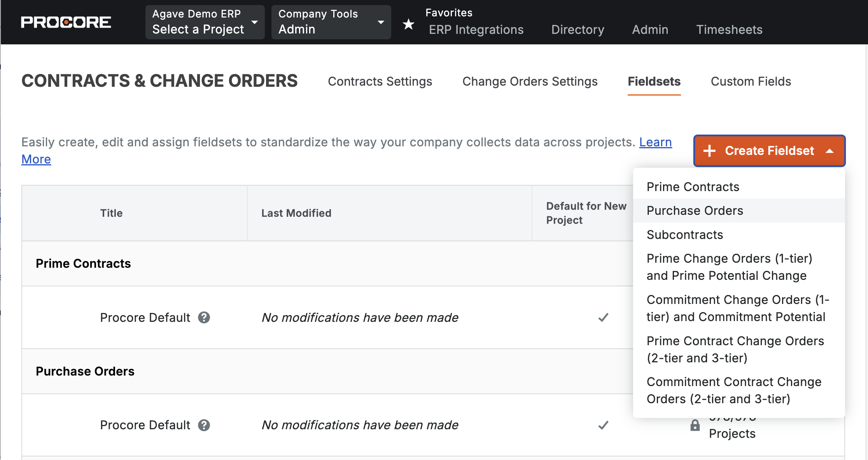Switch to Custom Fields tab

[751, 81]
